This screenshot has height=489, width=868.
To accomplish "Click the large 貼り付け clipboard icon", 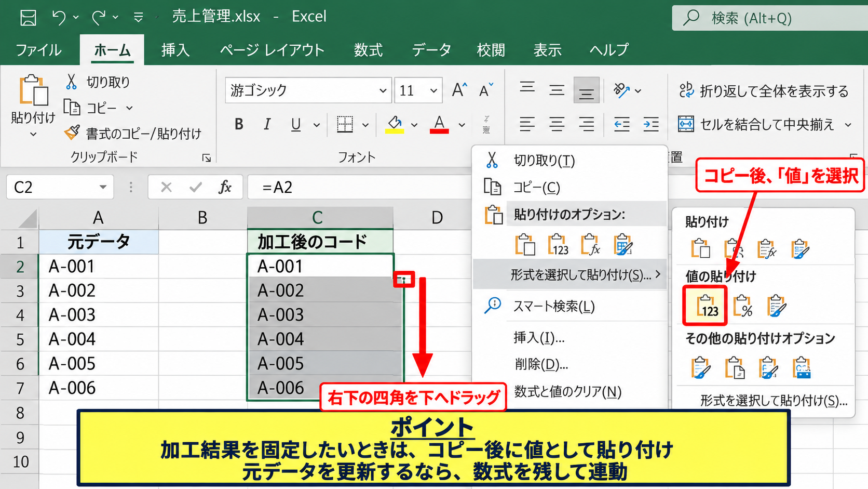I will pos(33,90).
